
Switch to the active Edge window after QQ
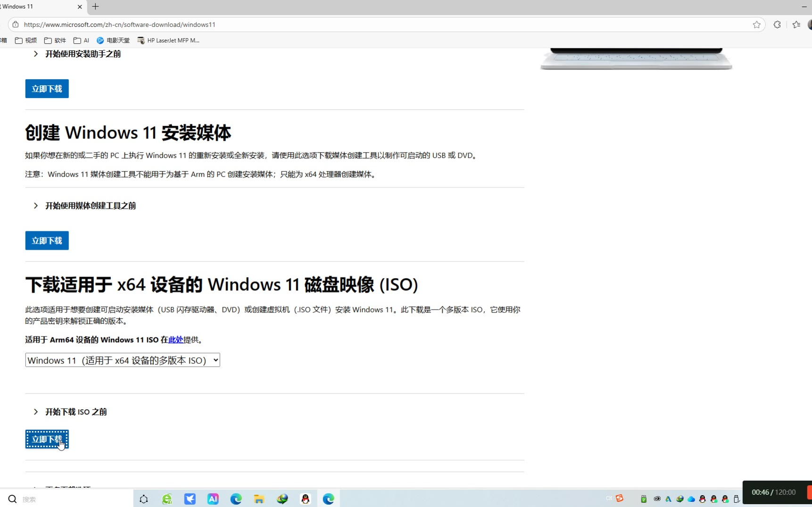click(329, 499)
